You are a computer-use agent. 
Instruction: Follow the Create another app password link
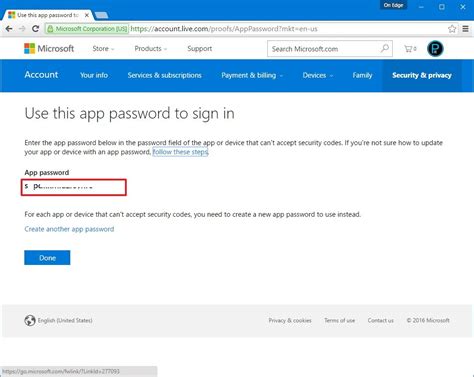tap(69, 229)
